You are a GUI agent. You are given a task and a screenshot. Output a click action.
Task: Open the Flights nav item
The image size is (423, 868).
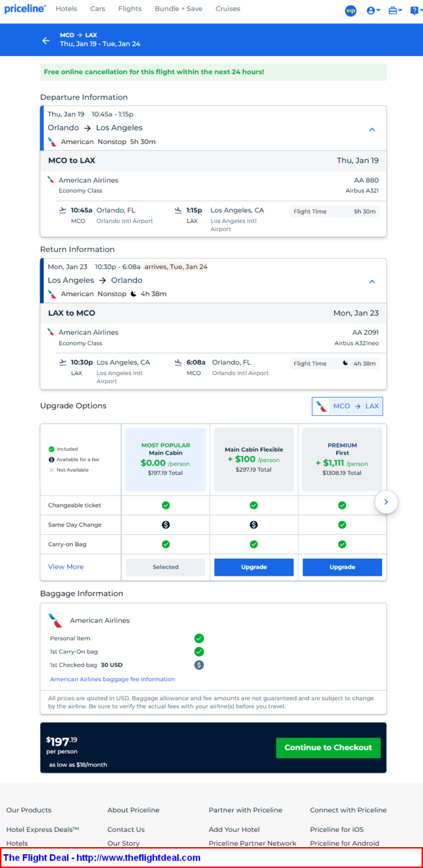click(x=130, y=9)
